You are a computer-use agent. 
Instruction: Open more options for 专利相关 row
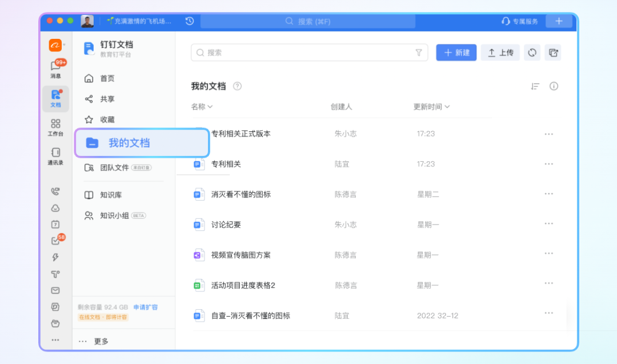[548, 164]
